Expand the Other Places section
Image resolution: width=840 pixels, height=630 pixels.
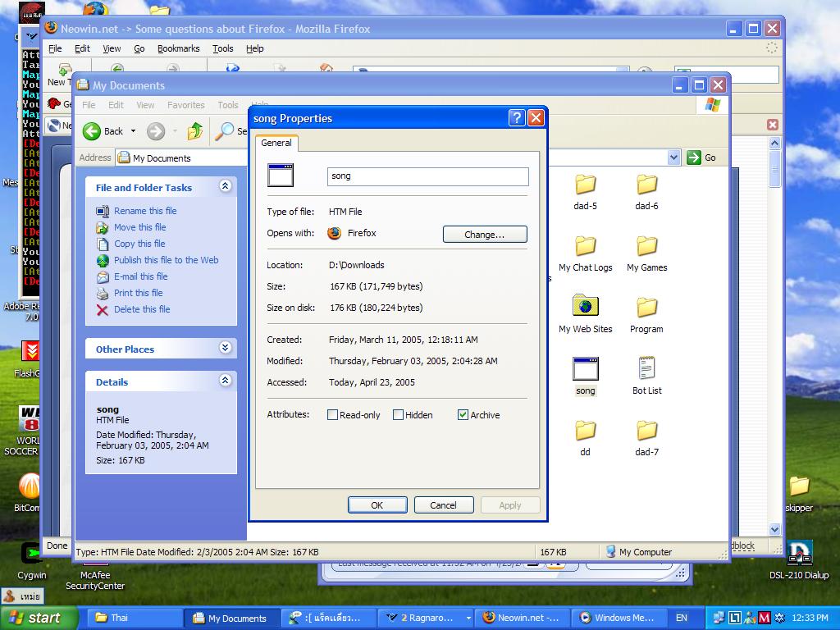(225, 349)
